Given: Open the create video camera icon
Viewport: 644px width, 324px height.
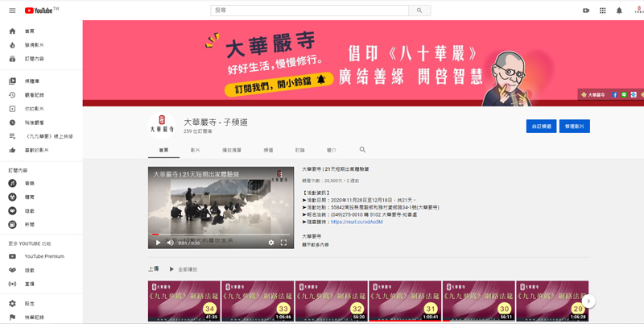Looking at the screenshot, I should click(586, 10).
